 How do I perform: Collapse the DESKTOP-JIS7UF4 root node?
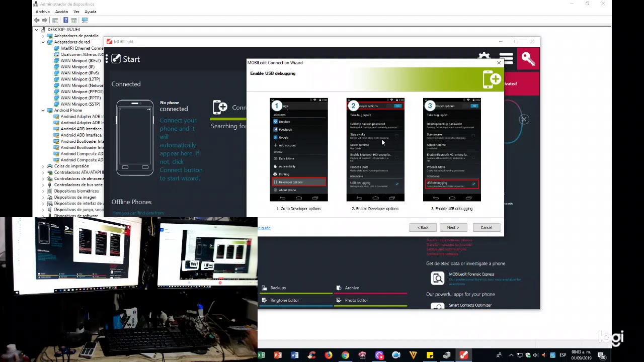click(x=36, y=30)
